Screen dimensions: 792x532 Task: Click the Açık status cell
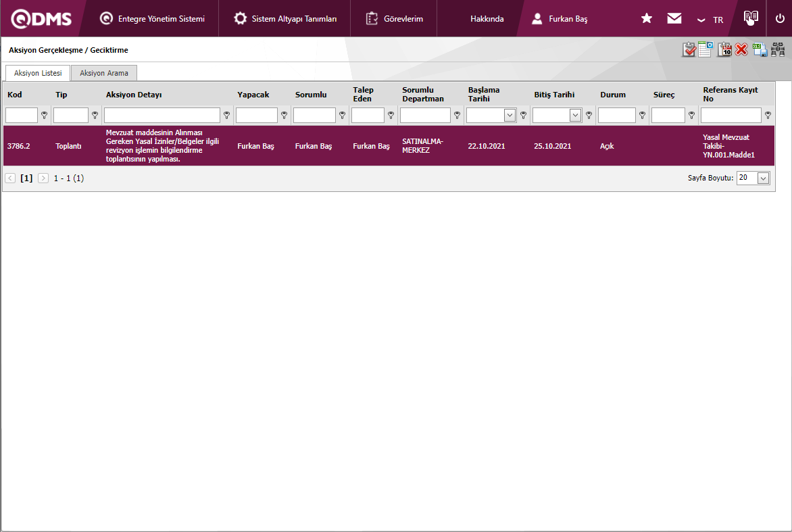[607, 146]
